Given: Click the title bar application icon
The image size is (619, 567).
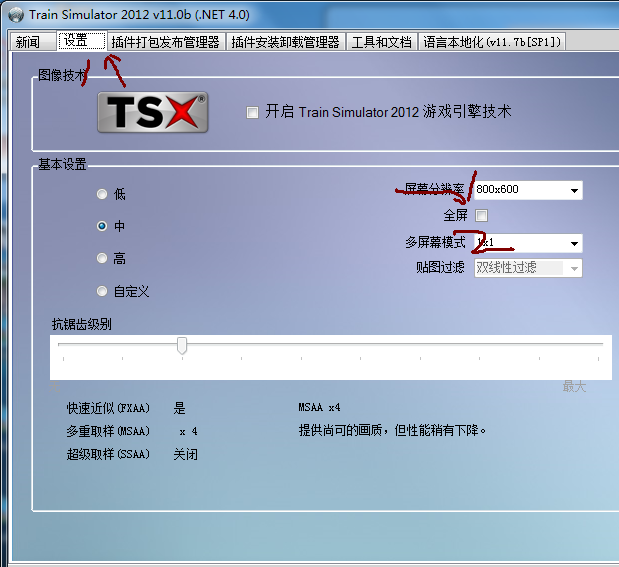Looking at the screenshot, I should click(15, 14).
